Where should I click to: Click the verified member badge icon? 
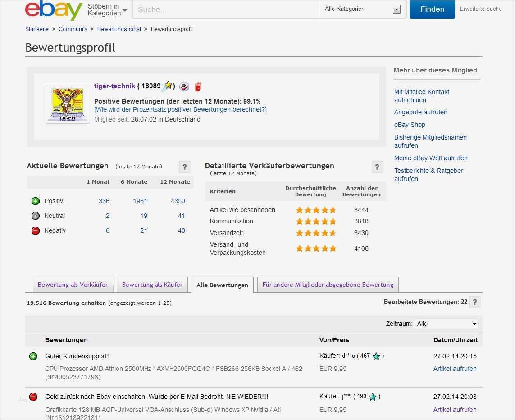point(184,86)
